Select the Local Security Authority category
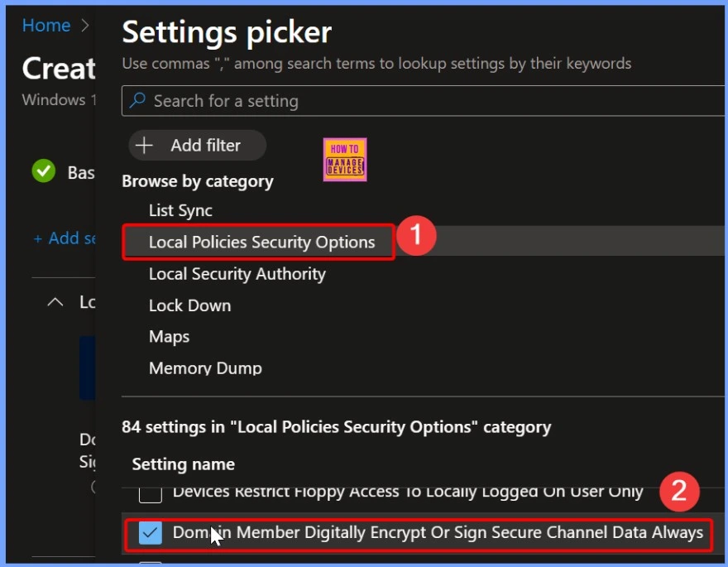The height and width of the screenshot is (567, 728). point(237,274)
